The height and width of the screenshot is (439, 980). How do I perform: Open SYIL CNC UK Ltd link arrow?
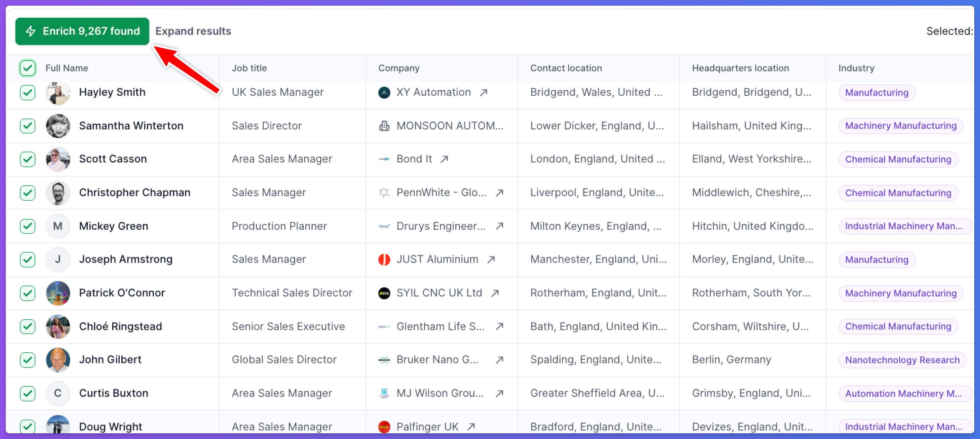pos(495,293)
